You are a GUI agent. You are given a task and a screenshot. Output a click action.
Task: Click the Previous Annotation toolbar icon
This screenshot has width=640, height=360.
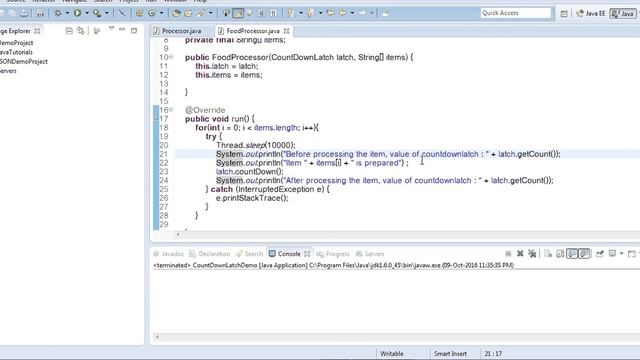[x=311, y=13]
